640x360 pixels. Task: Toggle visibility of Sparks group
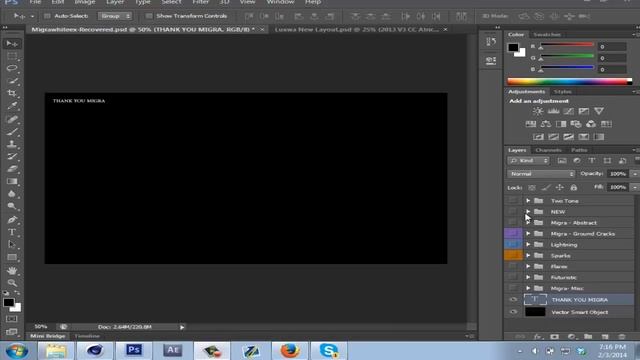(513, 256)
